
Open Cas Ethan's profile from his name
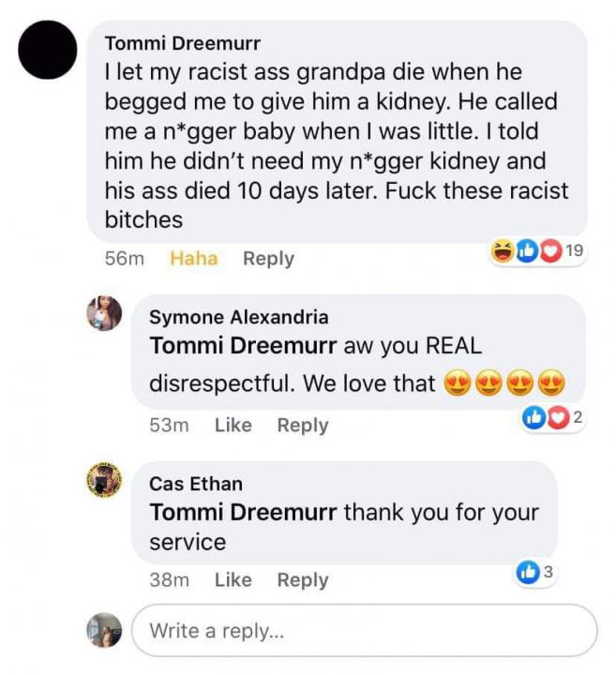click(x=196, y=484)
